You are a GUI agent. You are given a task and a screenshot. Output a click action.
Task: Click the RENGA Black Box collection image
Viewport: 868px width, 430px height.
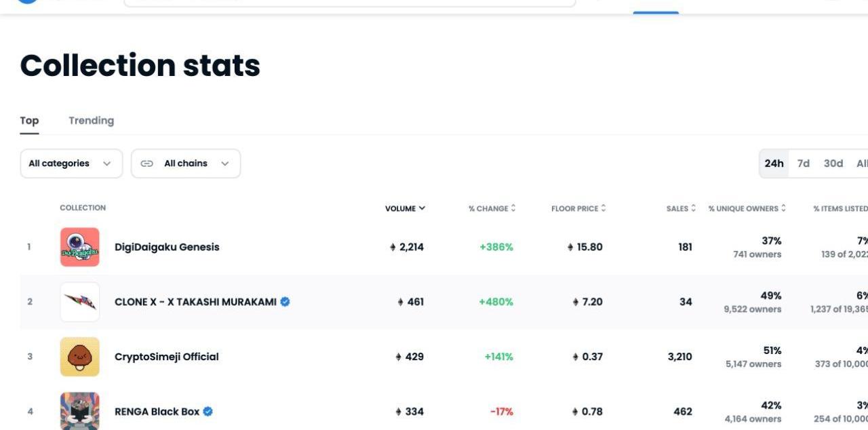pyautogui.click(x=79, y=411)
